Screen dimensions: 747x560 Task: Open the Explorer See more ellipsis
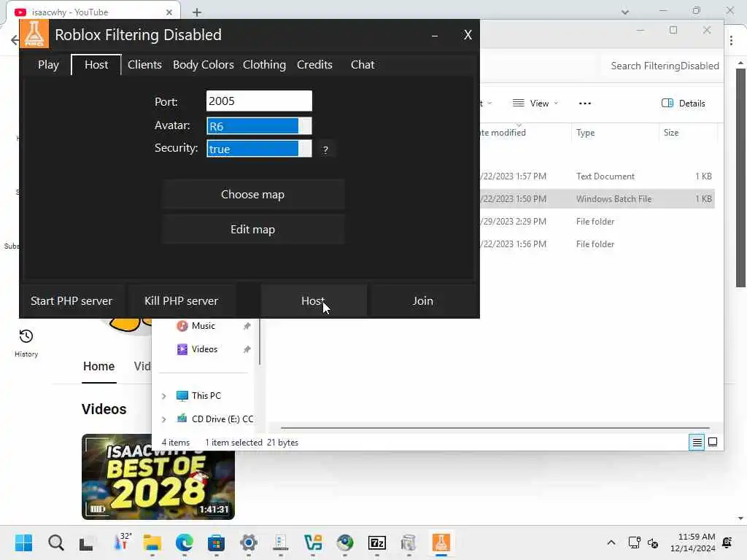click(584, 104)
